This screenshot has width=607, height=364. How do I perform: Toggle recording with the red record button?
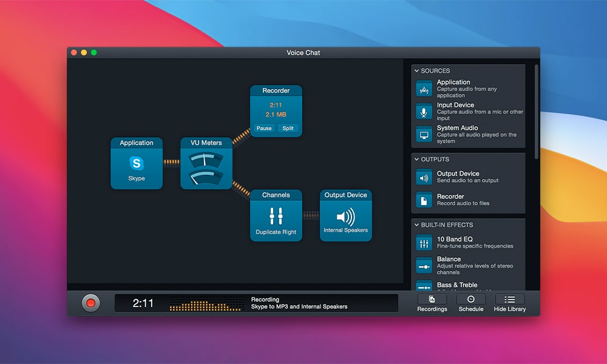pyautogui.click(x=91, y=302)
